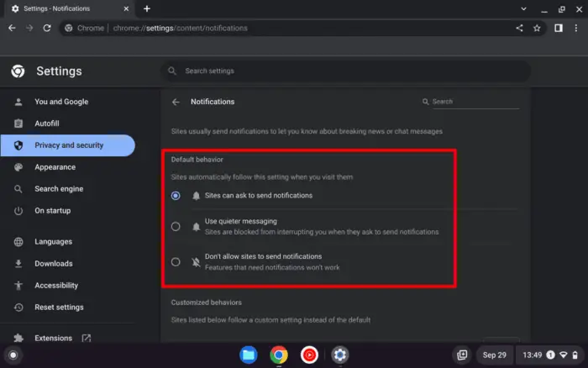Image resolution: width=588 pixels, height=368 pixels.
Task: Click the magnifier icon in Search settings
Action: 172,71
